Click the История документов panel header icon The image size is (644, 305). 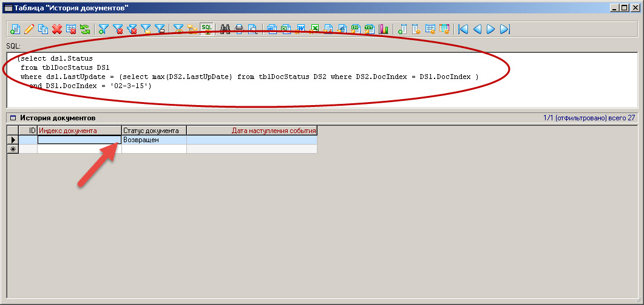click(x=13, y=118)
